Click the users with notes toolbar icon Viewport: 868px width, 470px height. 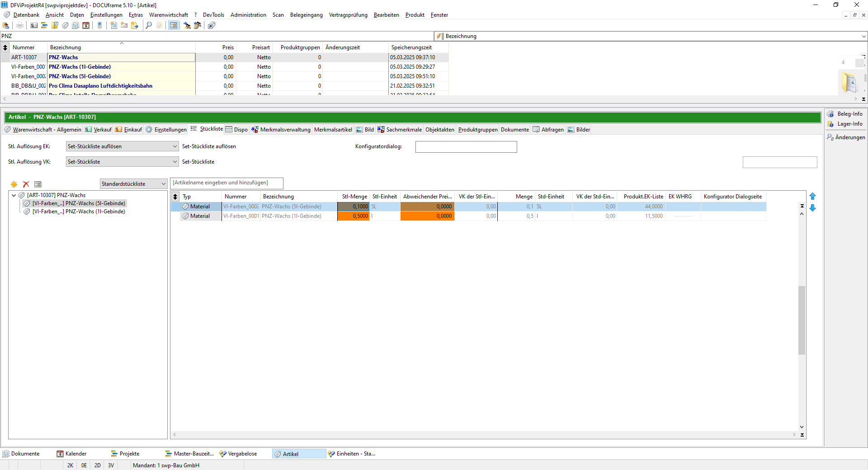click(x=198, y=25)
